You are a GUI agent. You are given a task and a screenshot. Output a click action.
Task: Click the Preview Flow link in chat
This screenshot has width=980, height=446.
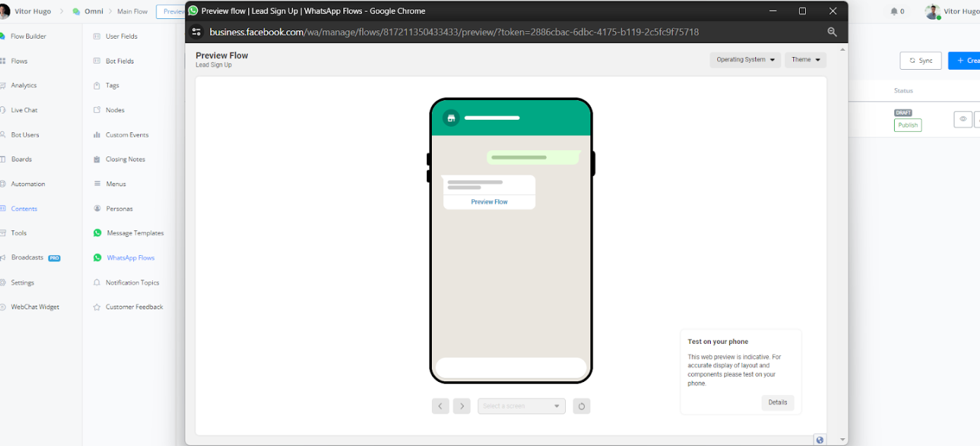point(489,202)
